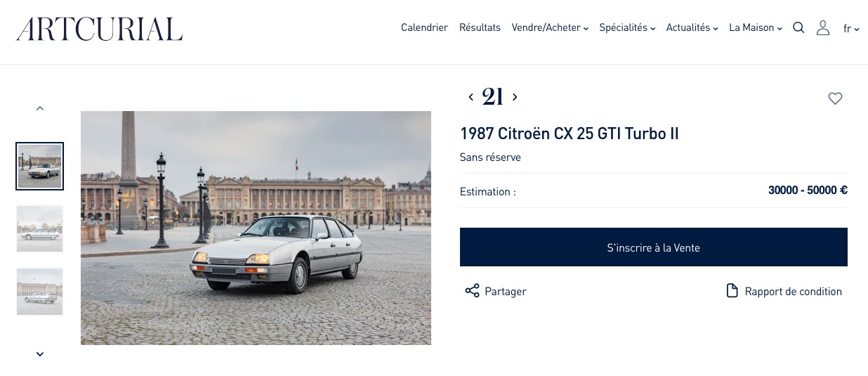Add lot to favorites with heart icon

click(835, 99)
